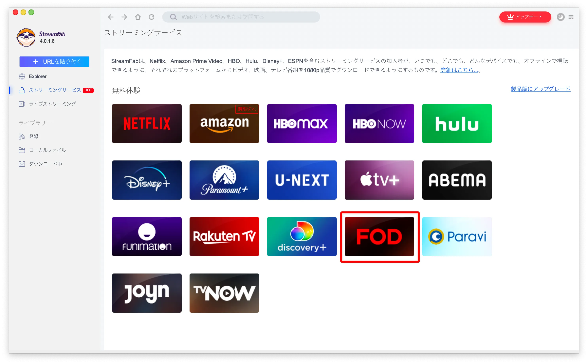588x364 pixels.
Task: Go forward with the right arrow
Action: [x=124, y=17]
